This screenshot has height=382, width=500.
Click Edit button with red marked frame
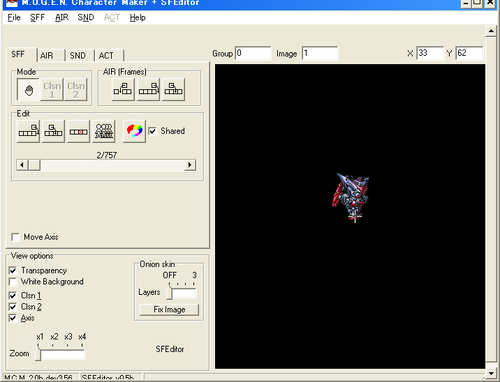(78, 131)
